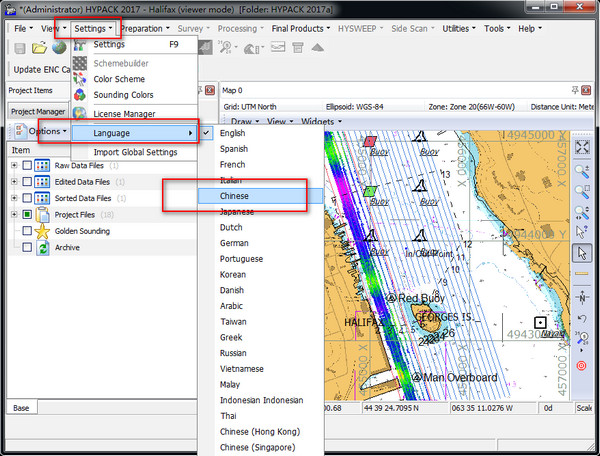Switch to the Project Manager tab
The image size is (600, 456).
[38, 111]
